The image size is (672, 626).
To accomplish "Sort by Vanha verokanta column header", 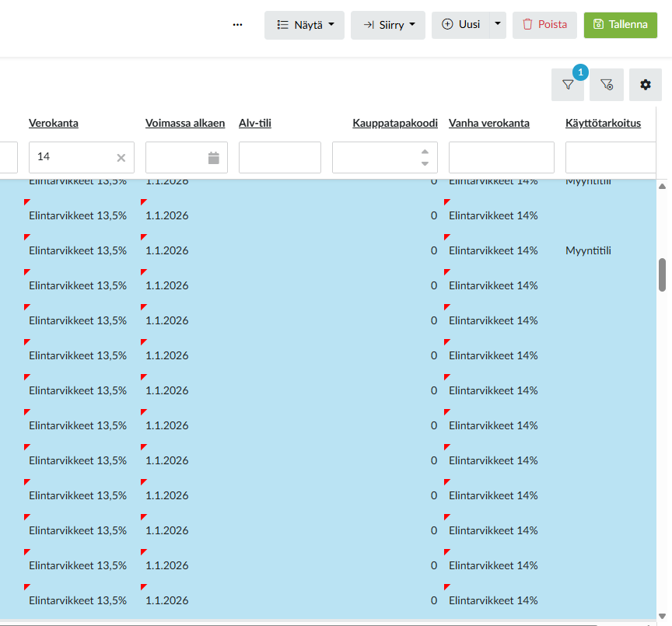I will click(x=488, y=123).
